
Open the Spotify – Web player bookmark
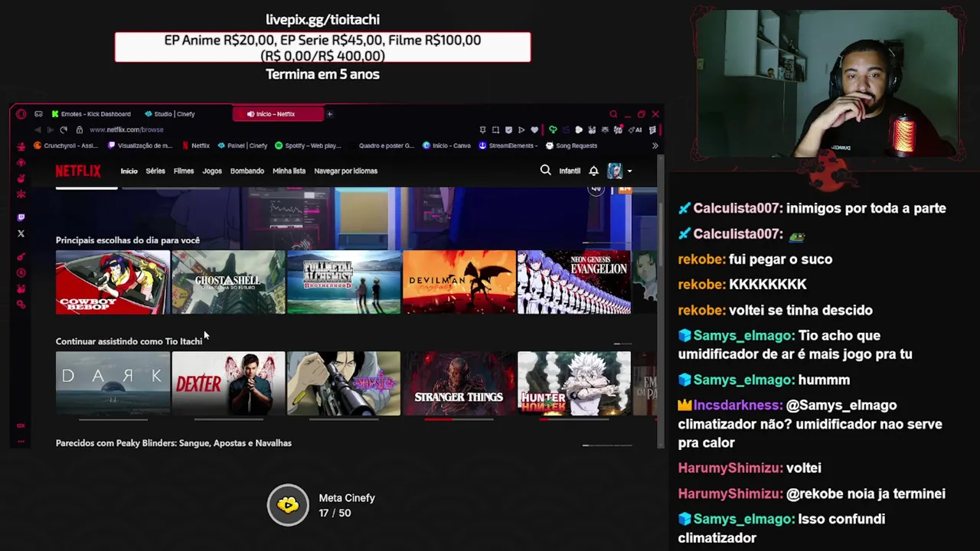pos(308,145)
